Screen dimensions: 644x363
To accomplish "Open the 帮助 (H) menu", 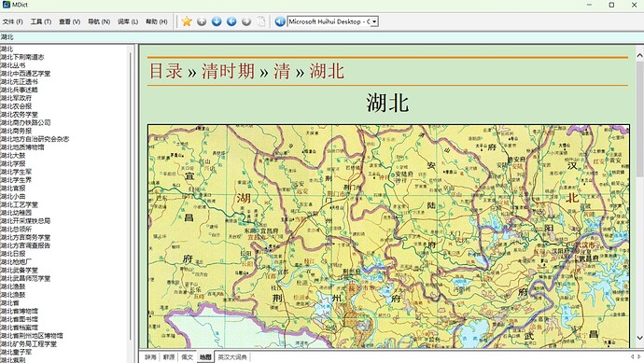I will pos(157,21).
